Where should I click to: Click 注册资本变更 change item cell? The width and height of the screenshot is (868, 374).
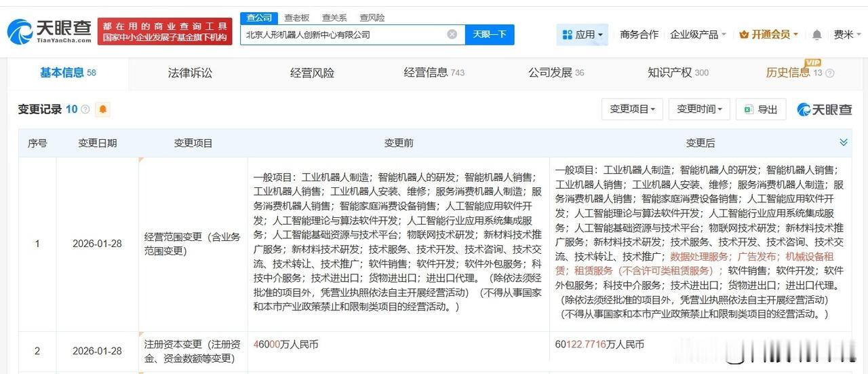[193, 351]
